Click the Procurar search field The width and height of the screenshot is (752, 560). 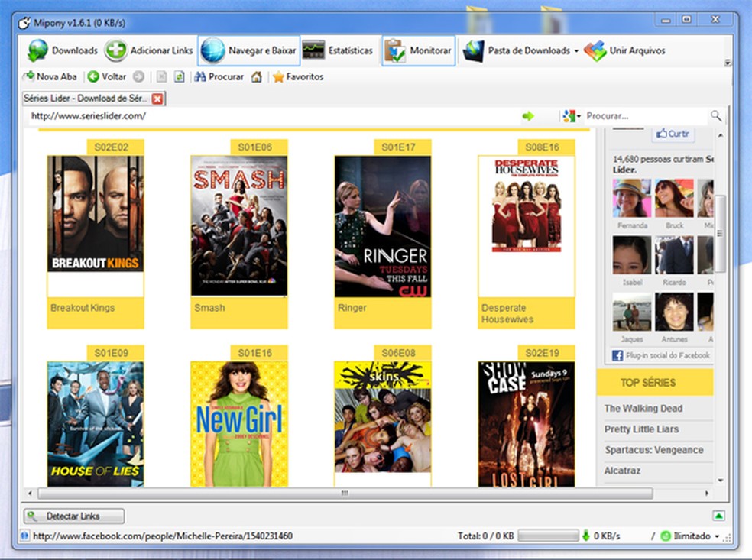[x=645, y=116]
